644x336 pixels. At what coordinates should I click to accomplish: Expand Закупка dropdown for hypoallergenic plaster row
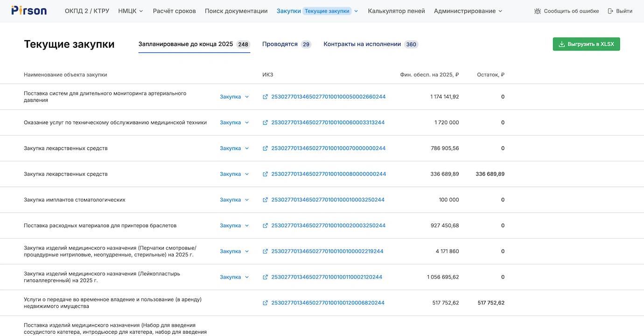[234, 277]
